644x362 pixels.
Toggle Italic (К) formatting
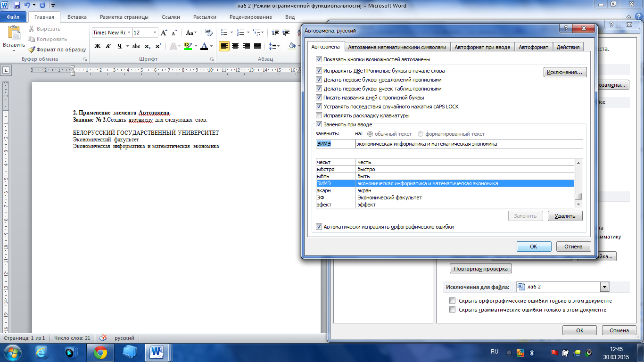coord(109,46)
